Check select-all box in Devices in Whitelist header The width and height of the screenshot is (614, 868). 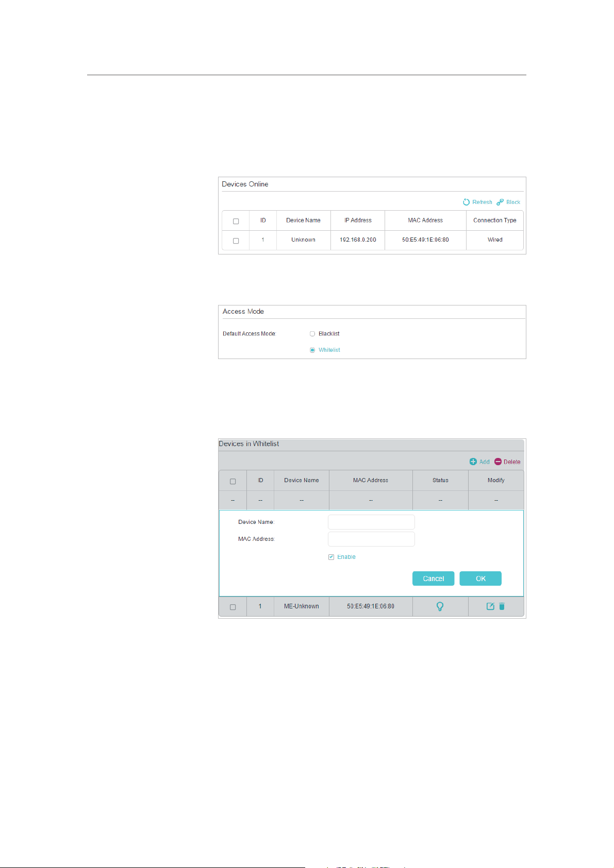233,481
